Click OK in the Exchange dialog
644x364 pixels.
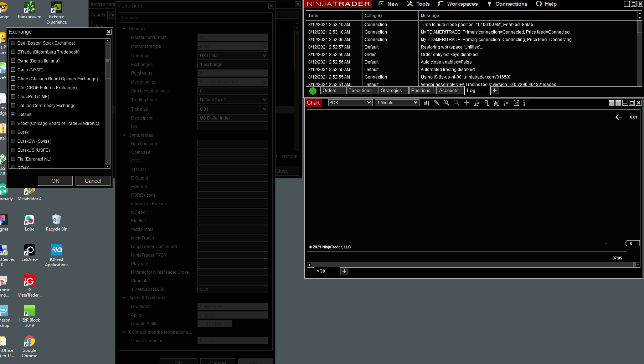point(55,181)
